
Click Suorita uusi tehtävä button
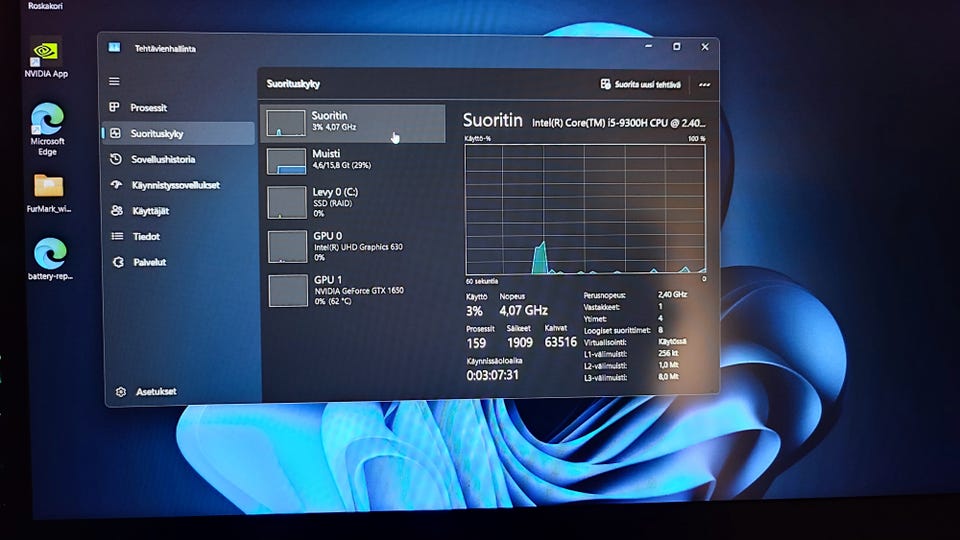click(641, 84)
